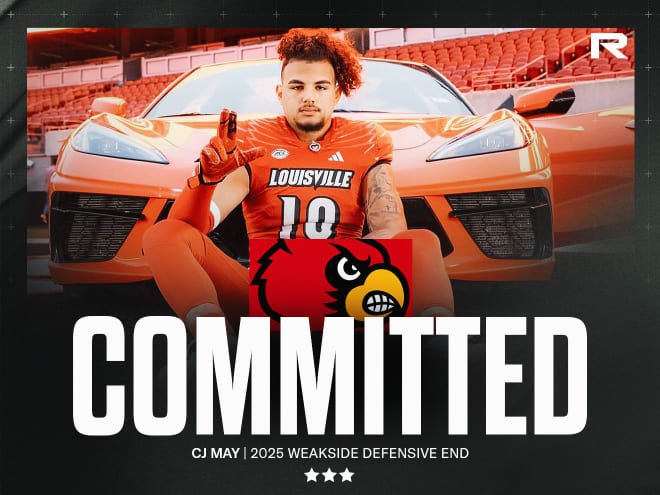Click the Louisville Cardinals bird logo

pyautogui.click(x=330, y=279)
